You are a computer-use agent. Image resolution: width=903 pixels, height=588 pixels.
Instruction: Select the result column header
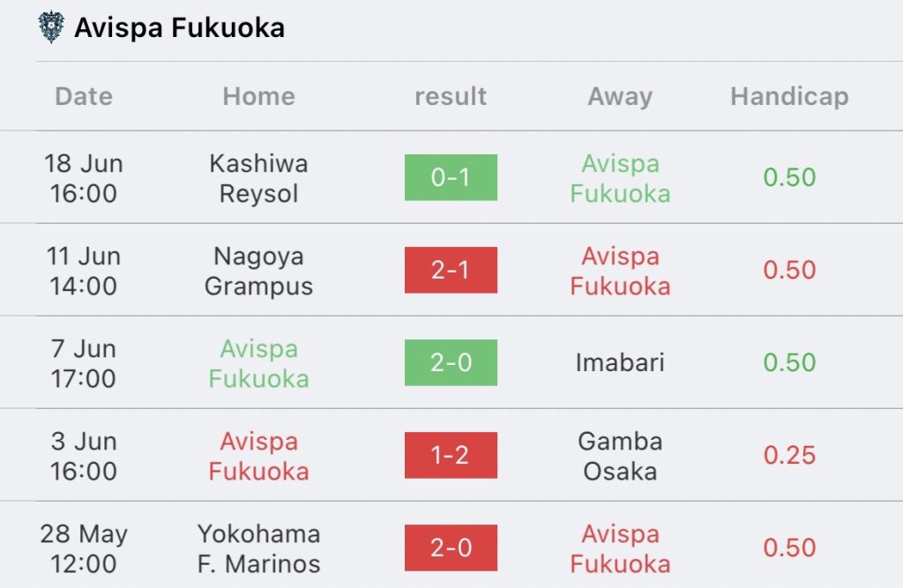pyautogui.click(x=451, y=96)
